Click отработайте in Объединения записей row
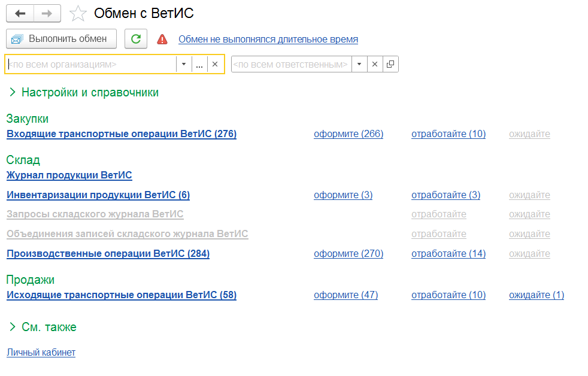This screenshot has height=376, width=588. click(439, 234)
